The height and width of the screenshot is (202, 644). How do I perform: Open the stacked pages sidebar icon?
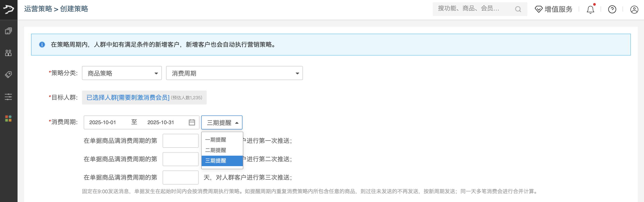tap(9, 31)
